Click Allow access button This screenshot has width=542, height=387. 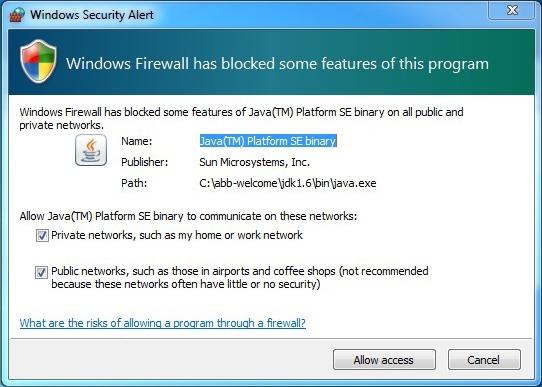[x=384, y=360]
